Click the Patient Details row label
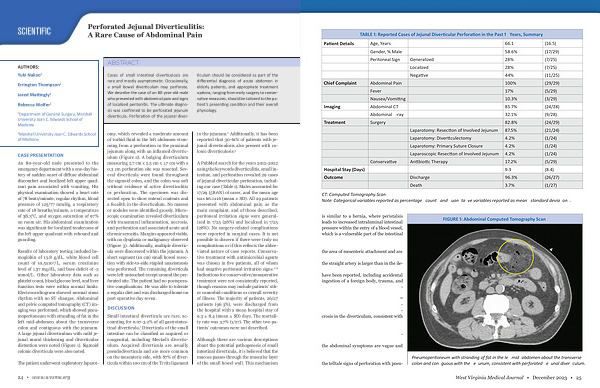Viewport: 600px width, 388px height. click(339, 44)
